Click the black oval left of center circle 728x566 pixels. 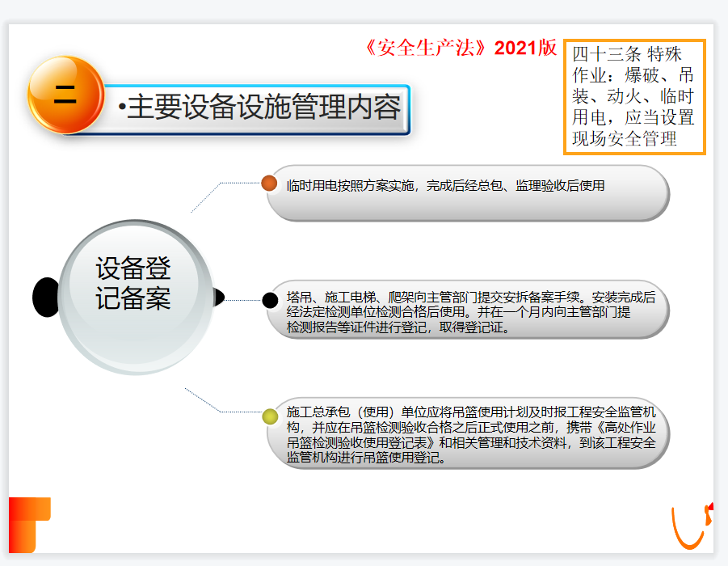pos(47,297)
